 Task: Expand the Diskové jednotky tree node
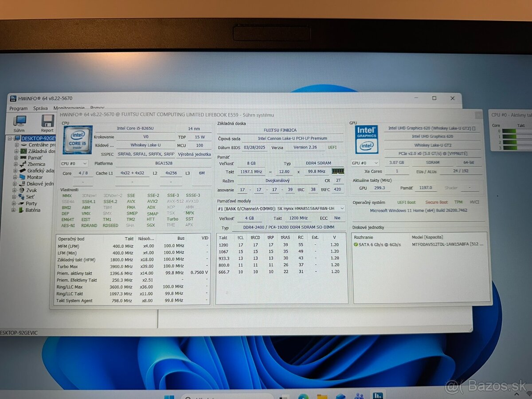[15, 184]
